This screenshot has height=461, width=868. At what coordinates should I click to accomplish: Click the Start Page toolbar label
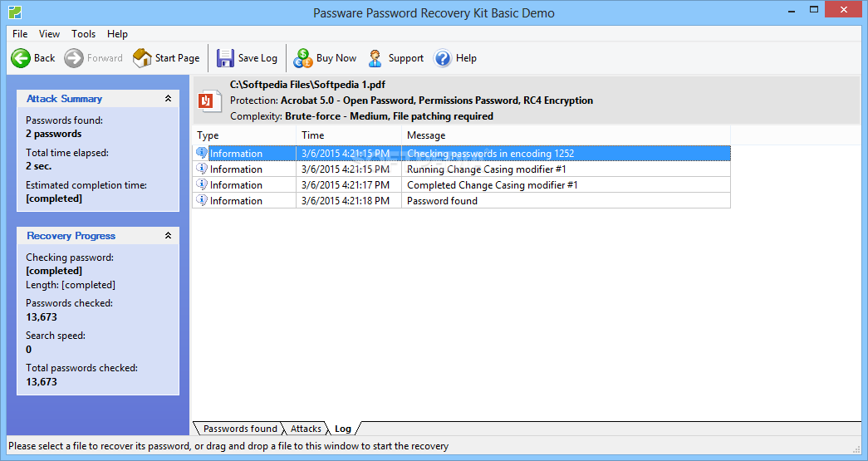[x=177, y=58]
